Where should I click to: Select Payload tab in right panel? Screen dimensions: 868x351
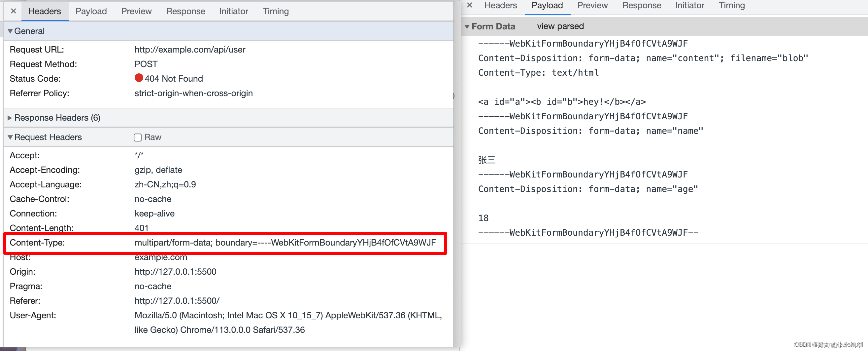pos(547,5)
